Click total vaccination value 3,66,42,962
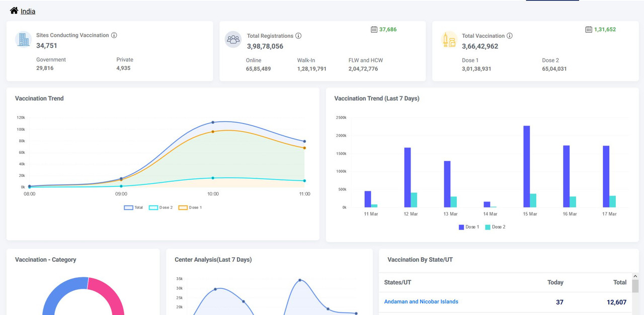Viewport: 644px width, 315px height. (x=480, y=46)
